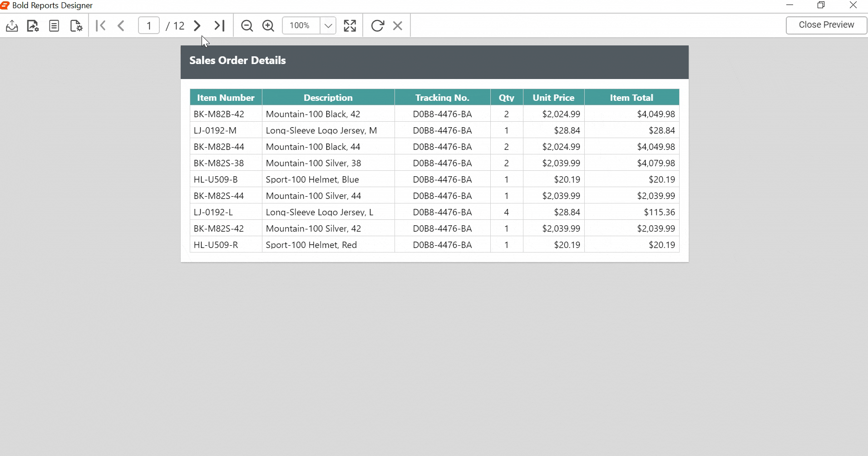Jump to the last page
This screenshot has width=868, height=456.
pos(219,25)
